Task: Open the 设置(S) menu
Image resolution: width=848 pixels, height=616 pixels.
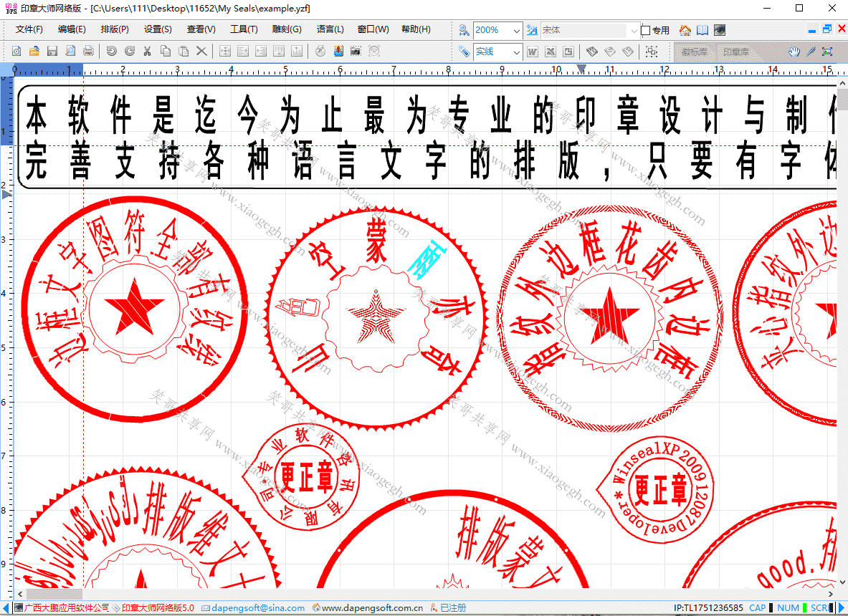Action: click(158, 29)
